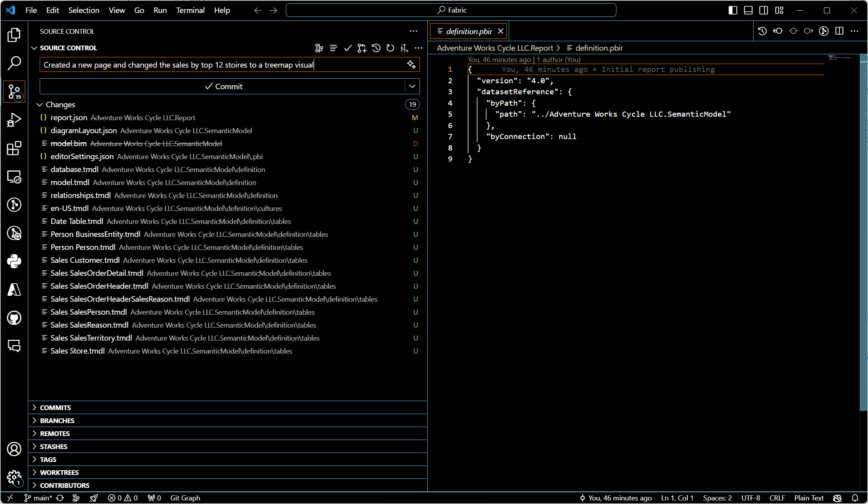Image resolution: width=868 pixels, height=504 pixels.
Task: Open the Commit button dropdown arrow
Action: [412, 86]
